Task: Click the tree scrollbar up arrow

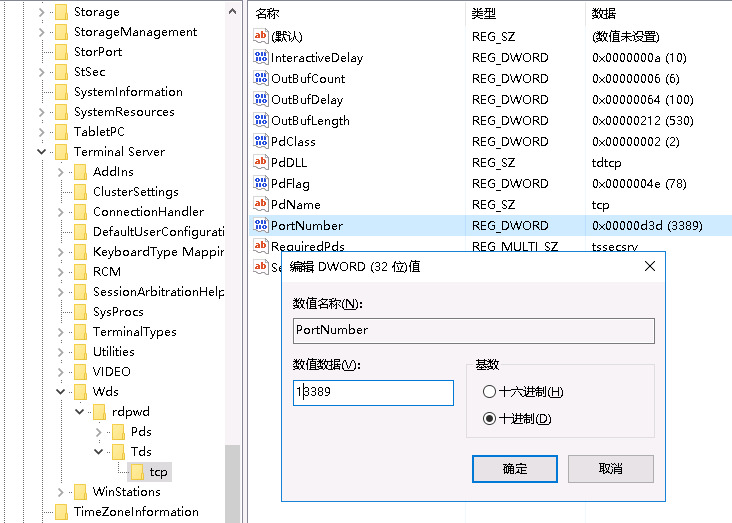Action: coord(232,11)
